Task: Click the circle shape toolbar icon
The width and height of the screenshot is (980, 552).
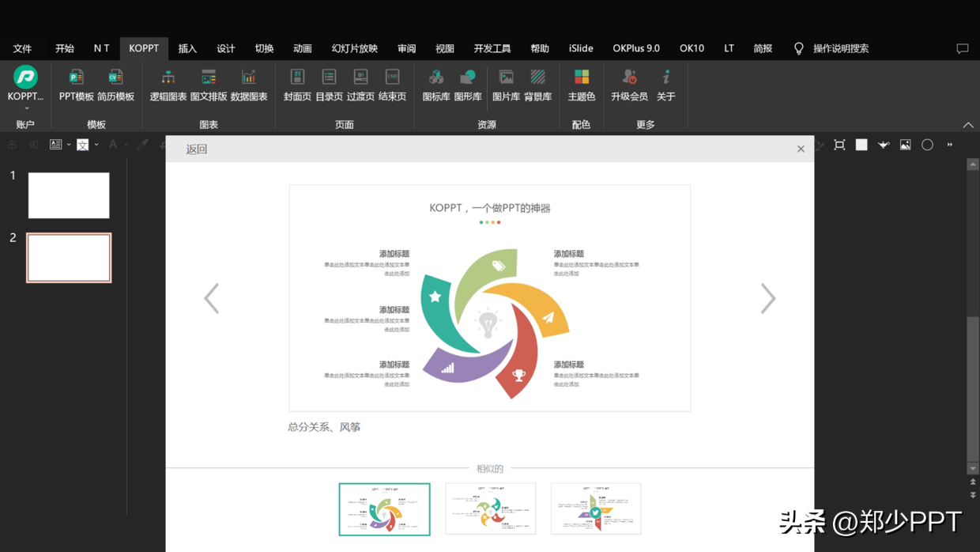Action: pyautogui.click(x=928, y=145)
